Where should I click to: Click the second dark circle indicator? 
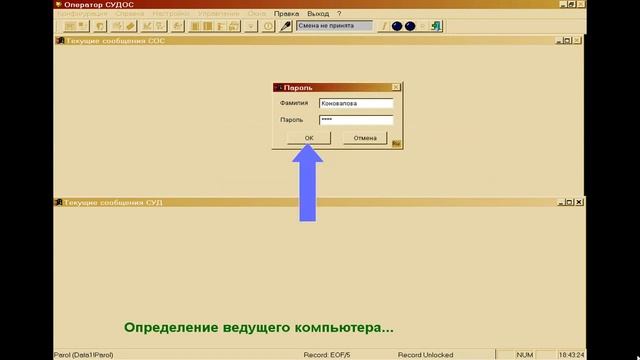coord(410,26)
